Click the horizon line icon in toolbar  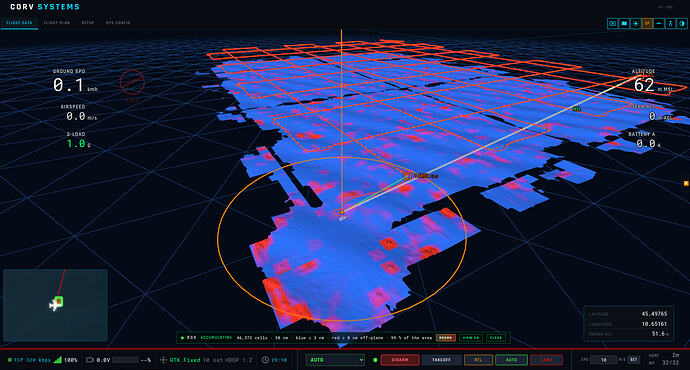coord(659,23)
